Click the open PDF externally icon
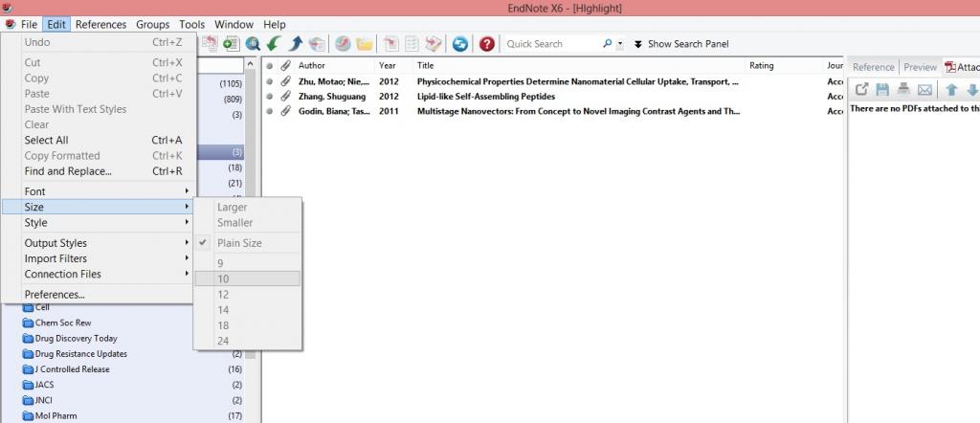The image size is (980, 423). click(862, 89)
